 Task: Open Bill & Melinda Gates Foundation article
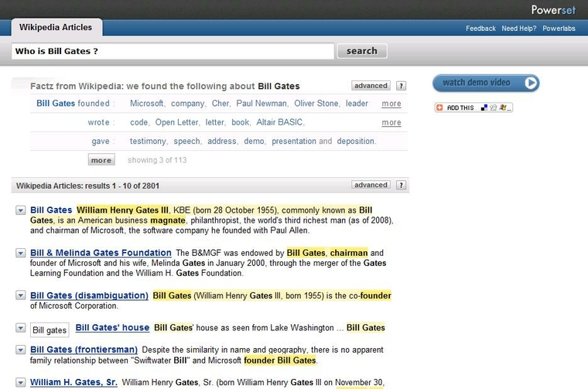coord(101,253)
